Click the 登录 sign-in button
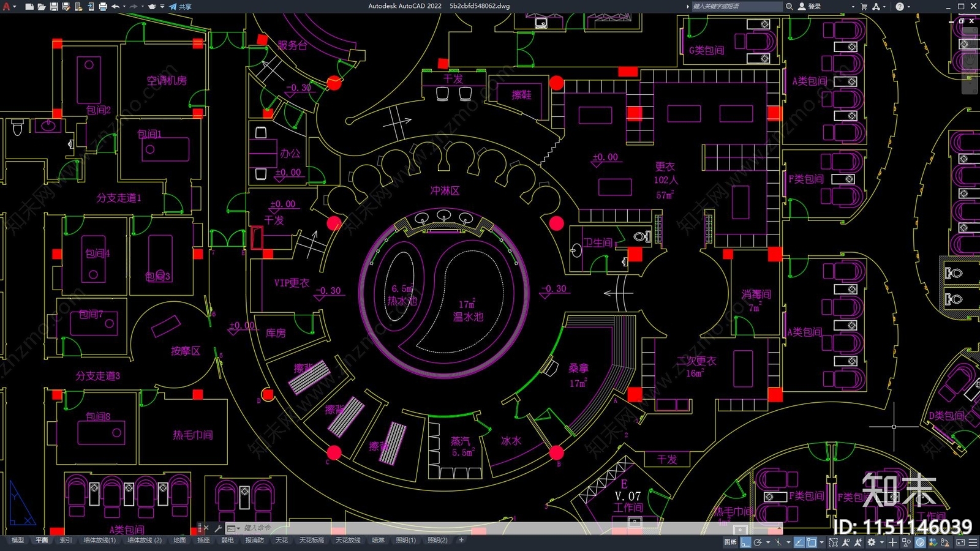This screenshot has height=551, width=980. click(809, 7)
